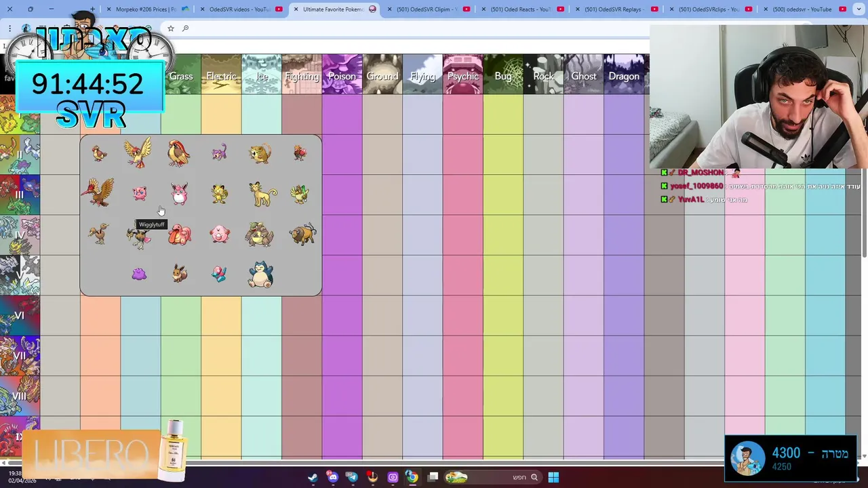
Task: Choose the Raticate sprite
Action: 260,153
